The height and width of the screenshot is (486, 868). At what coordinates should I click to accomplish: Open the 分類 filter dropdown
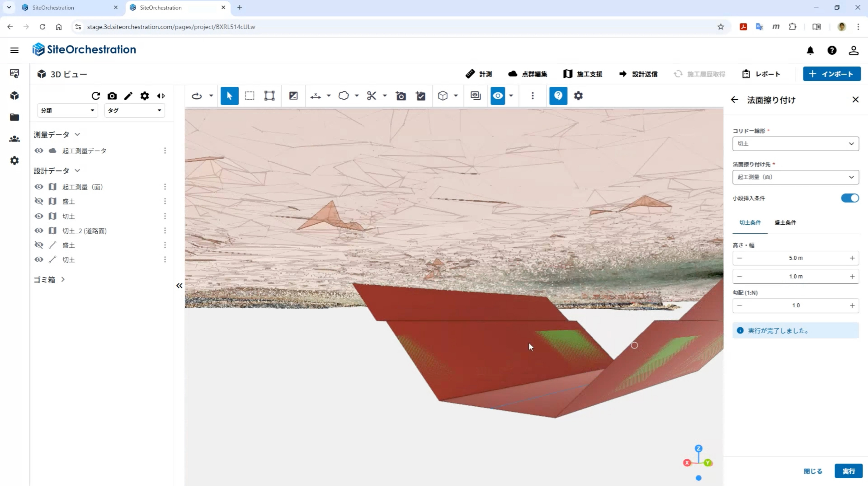67,110
